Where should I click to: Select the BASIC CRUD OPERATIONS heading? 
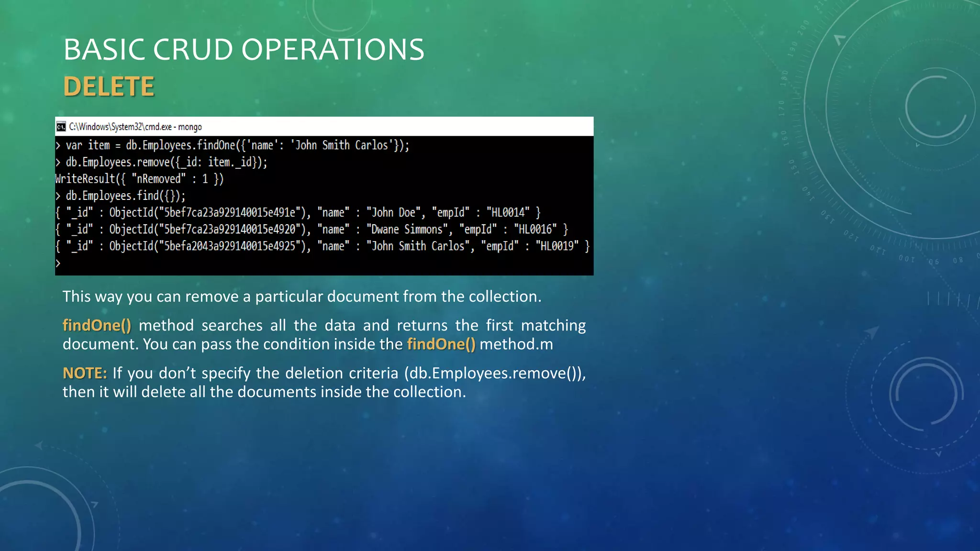coord(244,49)
